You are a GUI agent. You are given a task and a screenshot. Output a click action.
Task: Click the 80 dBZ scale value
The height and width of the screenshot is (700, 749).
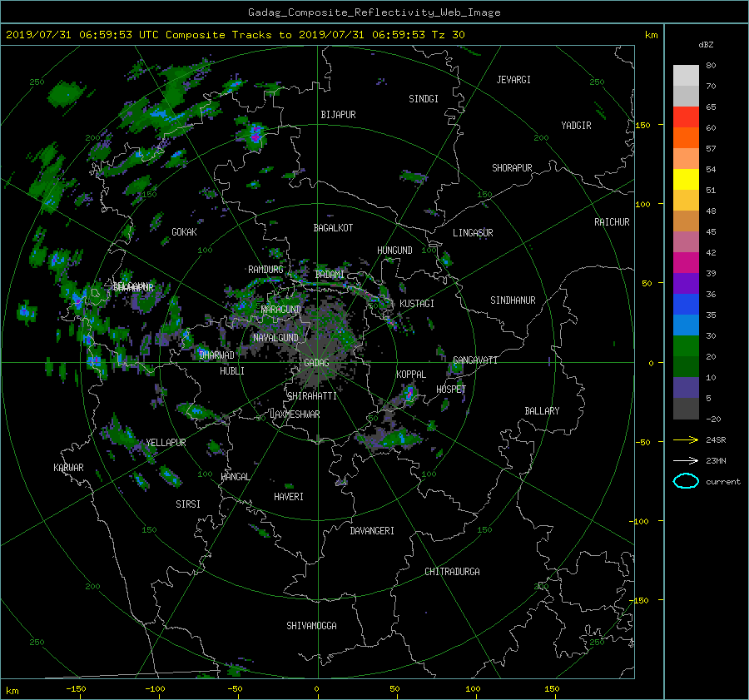(x=711, y=66)
